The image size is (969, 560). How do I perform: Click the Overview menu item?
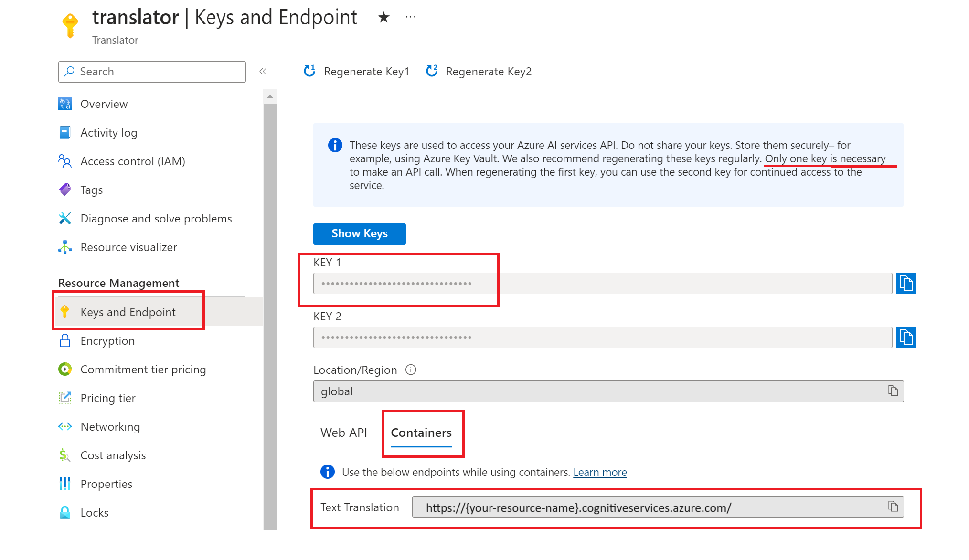tap(103, 103)
